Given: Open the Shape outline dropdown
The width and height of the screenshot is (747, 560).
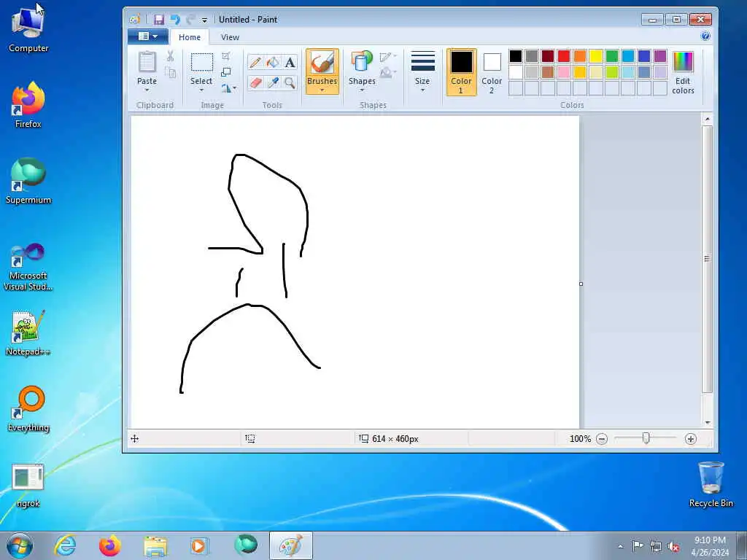Looking at the screenshot, I should [388, 57].
